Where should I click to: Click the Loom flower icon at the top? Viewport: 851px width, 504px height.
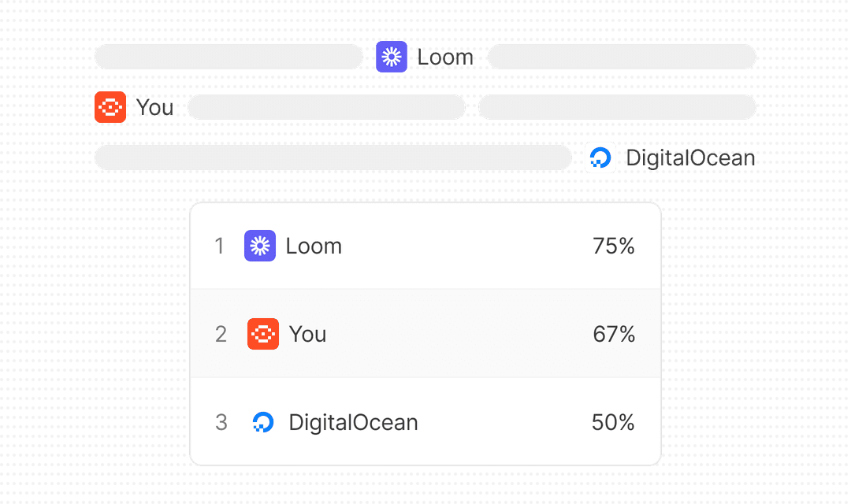coord(392,56)
